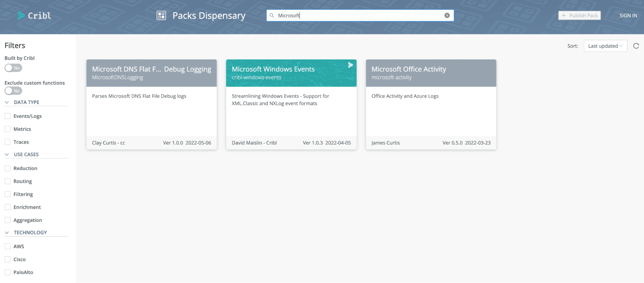
Task: Select the AWS technology checkbox
Action: click(8, 246)
